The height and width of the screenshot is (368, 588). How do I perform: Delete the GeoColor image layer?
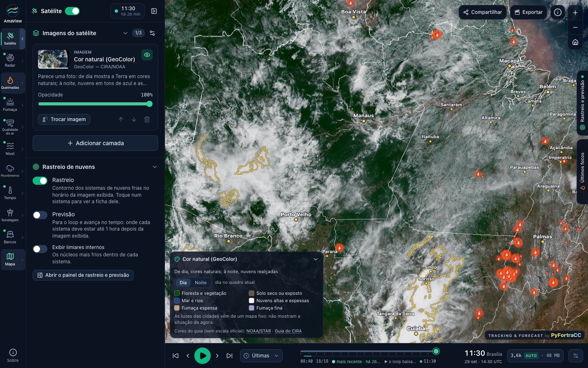147,119
